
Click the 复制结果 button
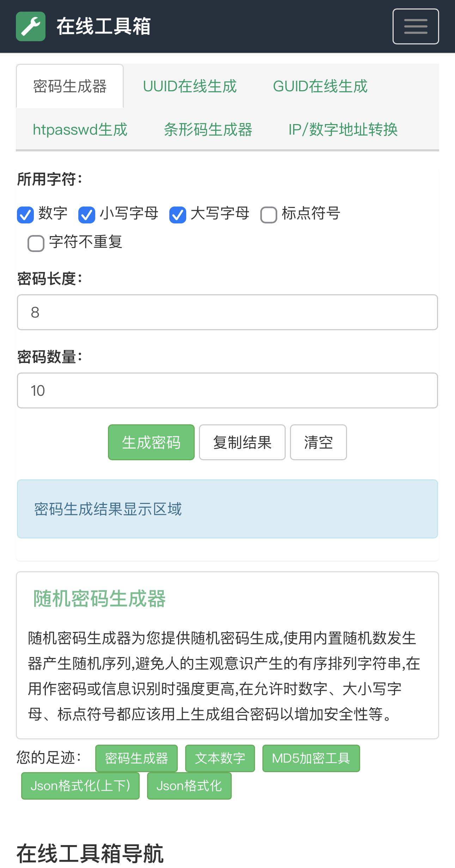pos(242,443)
